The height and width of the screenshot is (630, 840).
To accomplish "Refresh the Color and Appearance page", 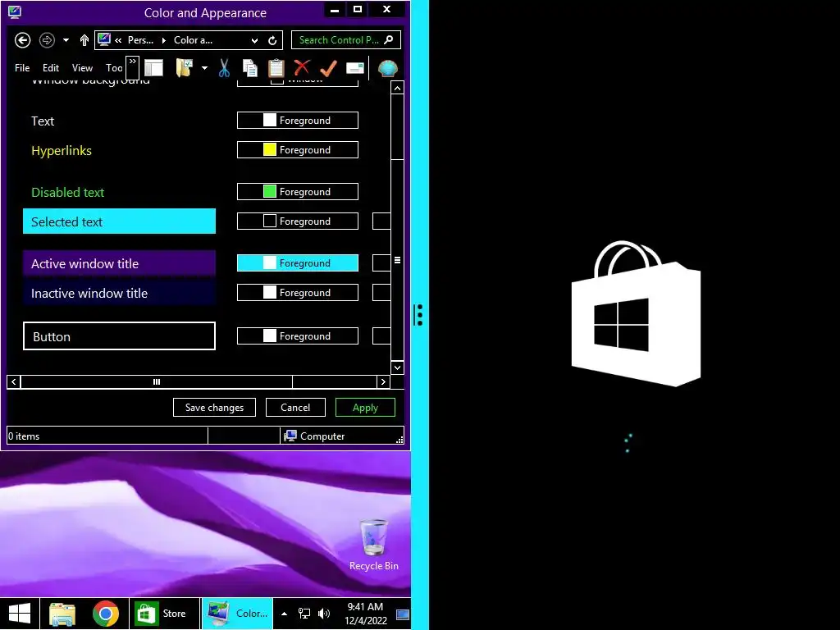I will coord(272,40).
